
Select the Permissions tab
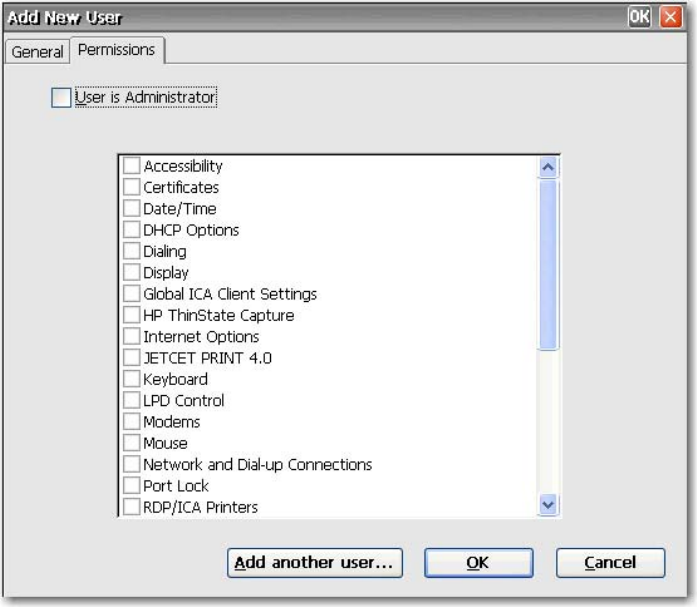tap(116, 50)
